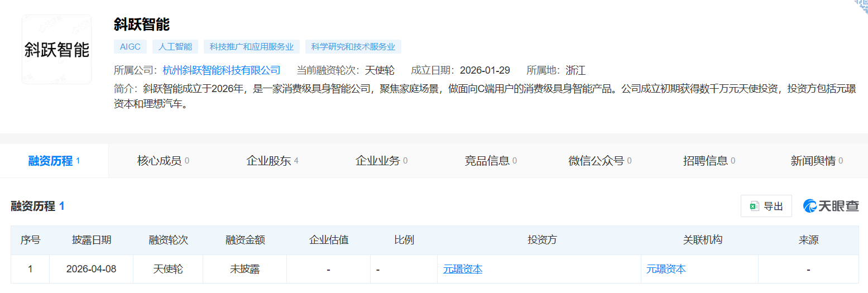
Task: Open the 杭州斜跃智能科技有限公司 company link
Action: (x=222, y=70)
